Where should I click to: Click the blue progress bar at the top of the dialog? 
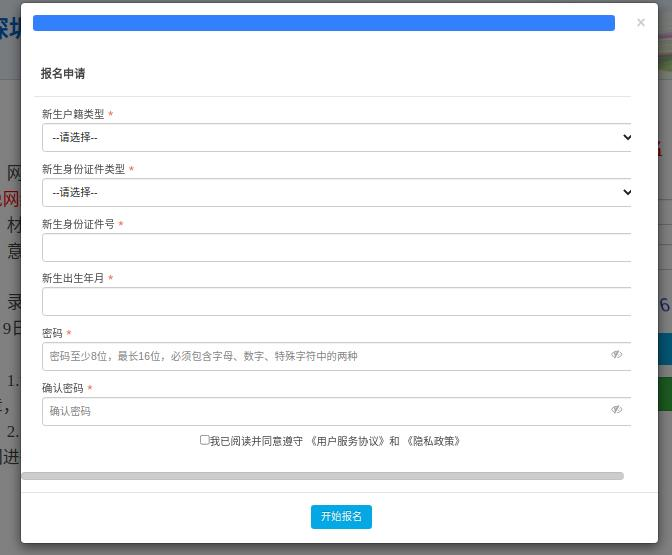[324, 23]
